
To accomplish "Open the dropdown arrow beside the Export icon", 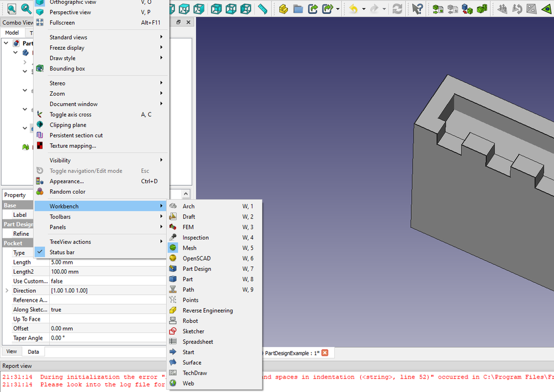I will coord(338,9).
